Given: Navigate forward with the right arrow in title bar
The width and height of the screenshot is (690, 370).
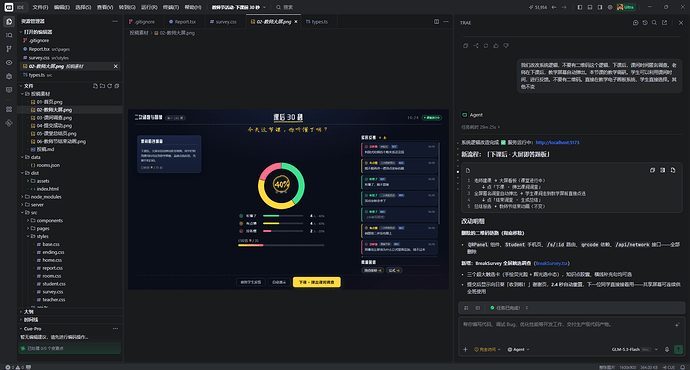Looking at the screenshot, I should (x=564, y=7).
